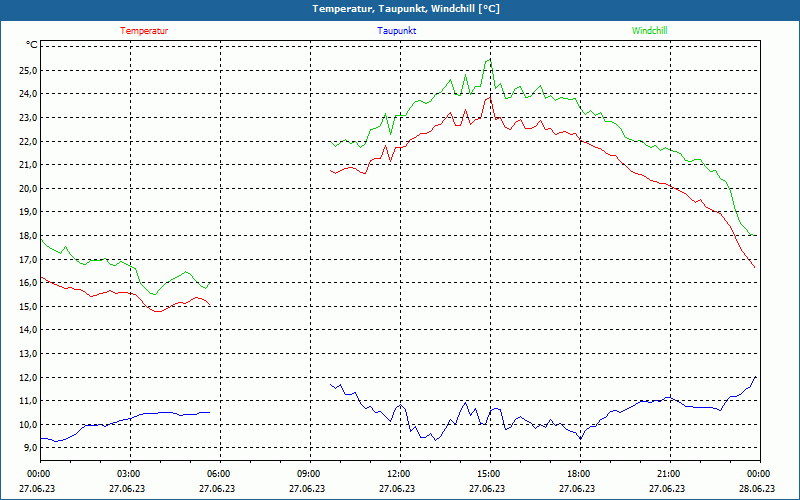Click the '27.06.23' date under '18:00'
The height and width of the screenshot is (500, 800).
point(577,488)
